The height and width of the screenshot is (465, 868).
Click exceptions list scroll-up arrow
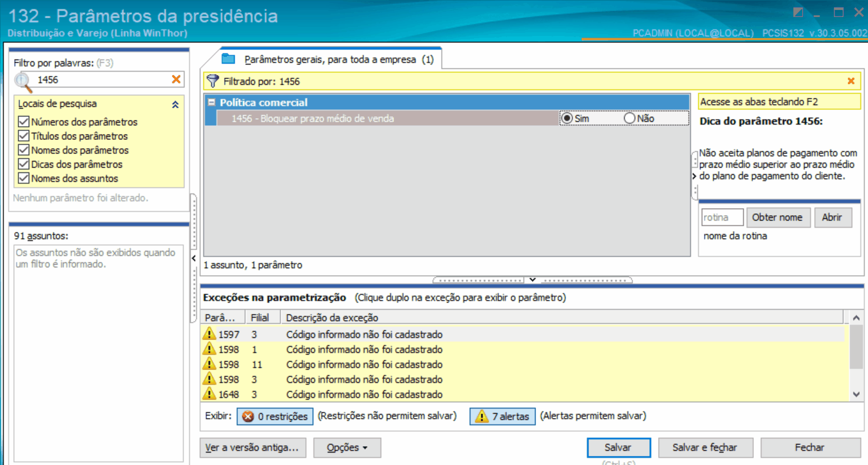(856, 318)
